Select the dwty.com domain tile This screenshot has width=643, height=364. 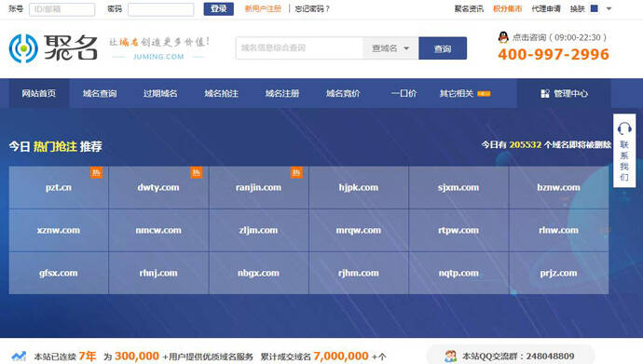pos(158,187)
